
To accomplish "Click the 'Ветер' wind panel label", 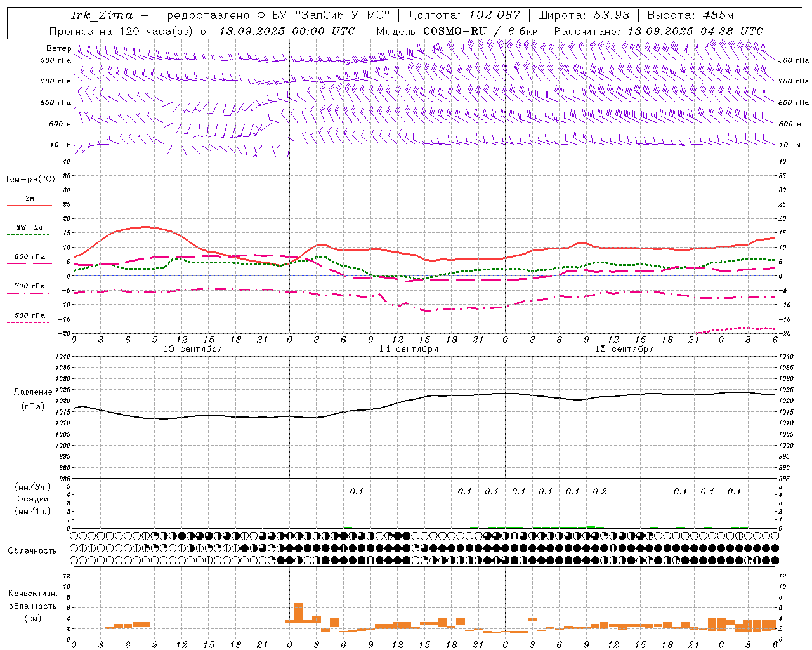I will (59, 48).
